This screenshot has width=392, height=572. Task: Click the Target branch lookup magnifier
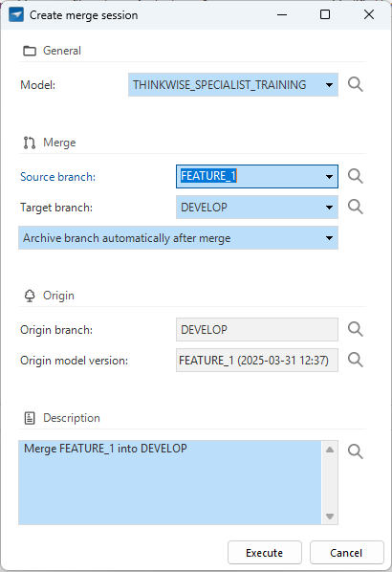[355, 207]
